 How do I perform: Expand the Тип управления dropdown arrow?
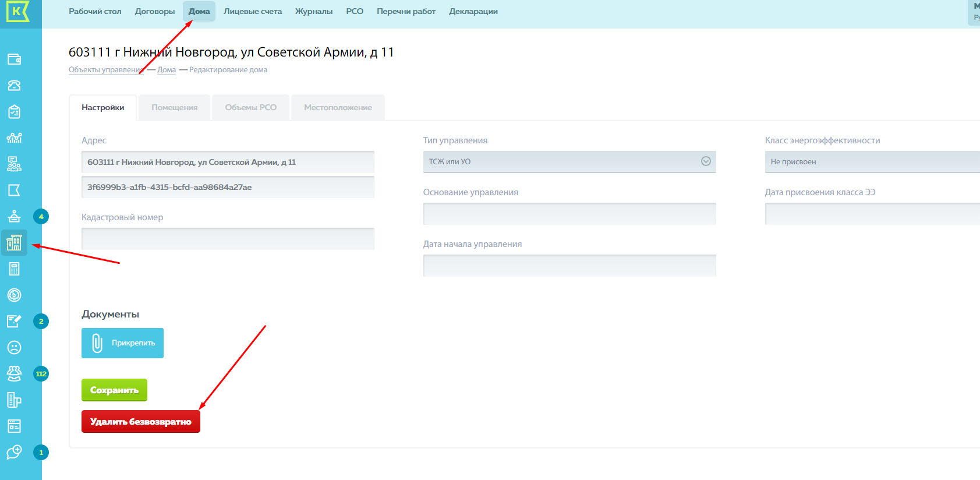pyautogui.click(x=706, y=161)
